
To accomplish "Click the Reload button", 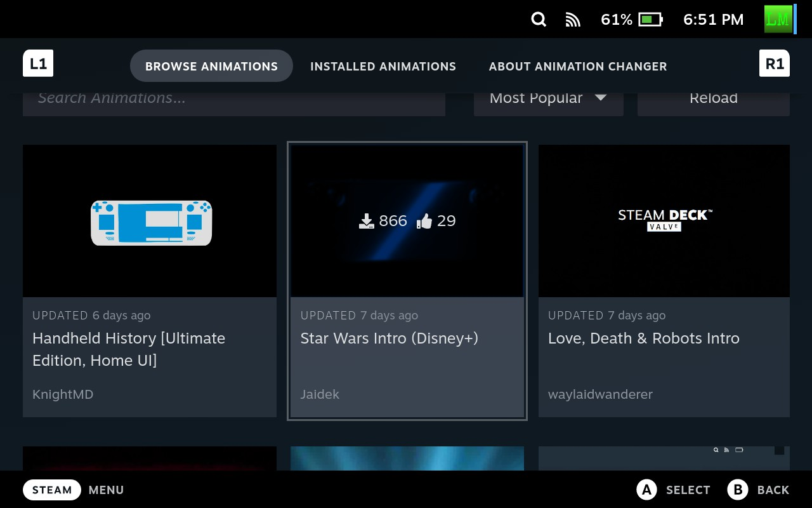I will (x=714, y=98).
